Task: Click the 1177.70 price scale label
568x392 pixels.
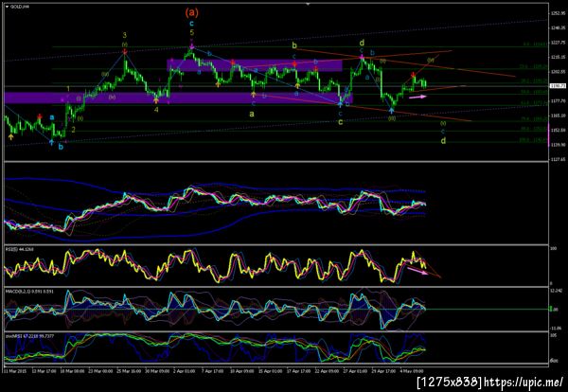Action: pyautogui.click(x=559, y=100)
